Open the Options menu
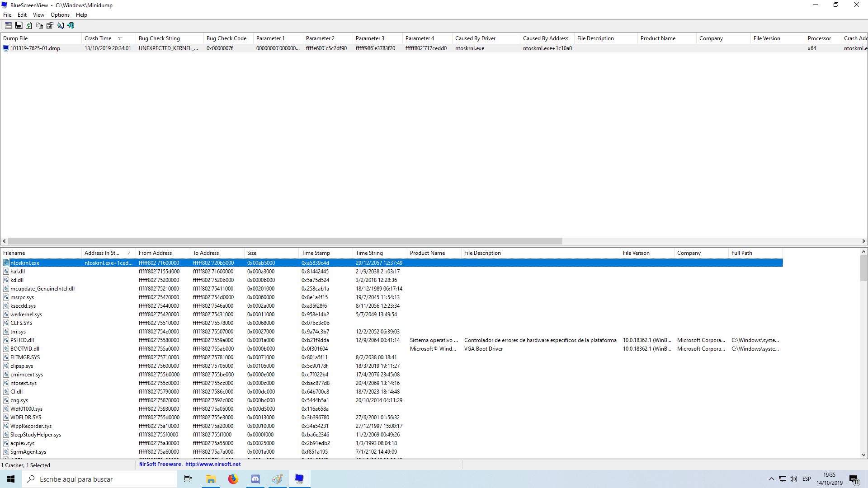The image size is (868, 488). tap(60, 15)
